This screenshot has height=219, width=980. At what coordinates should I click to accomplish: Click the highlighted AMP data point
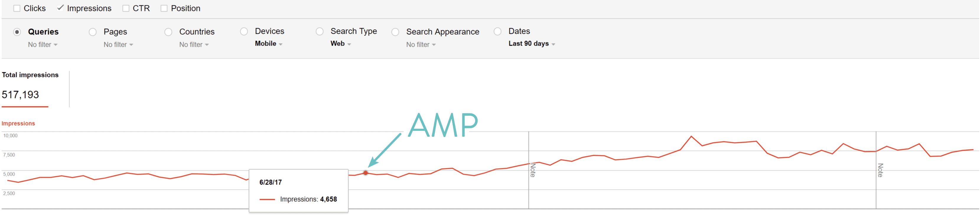(x=366, y=173)
